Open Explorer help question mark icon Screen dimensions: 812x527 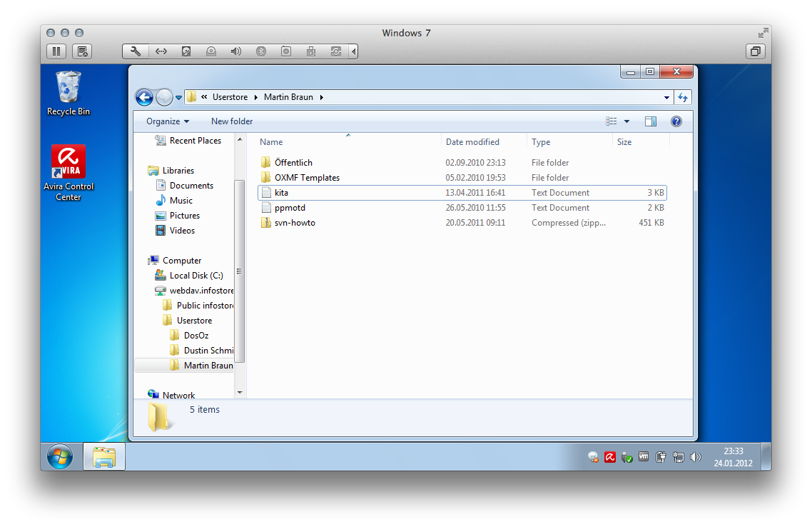pos(676,121)
